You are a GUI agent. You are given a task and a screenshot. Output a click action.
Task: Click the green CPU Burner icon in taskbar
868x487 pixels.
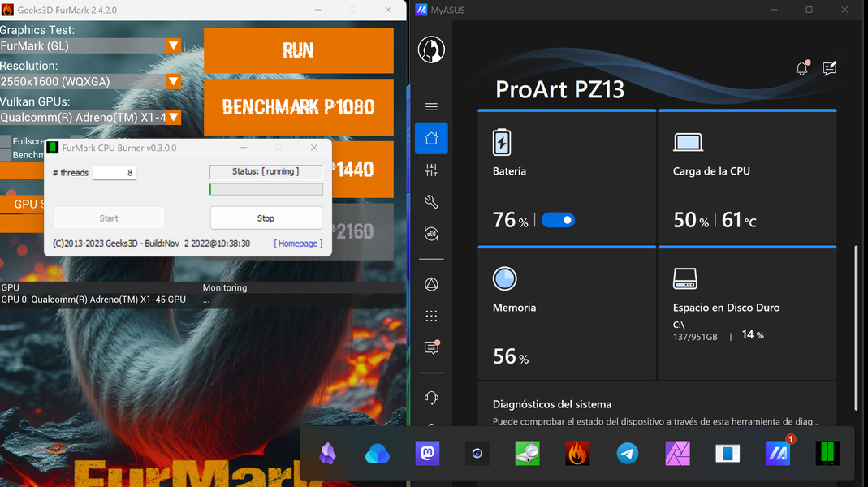pos(827,454)
